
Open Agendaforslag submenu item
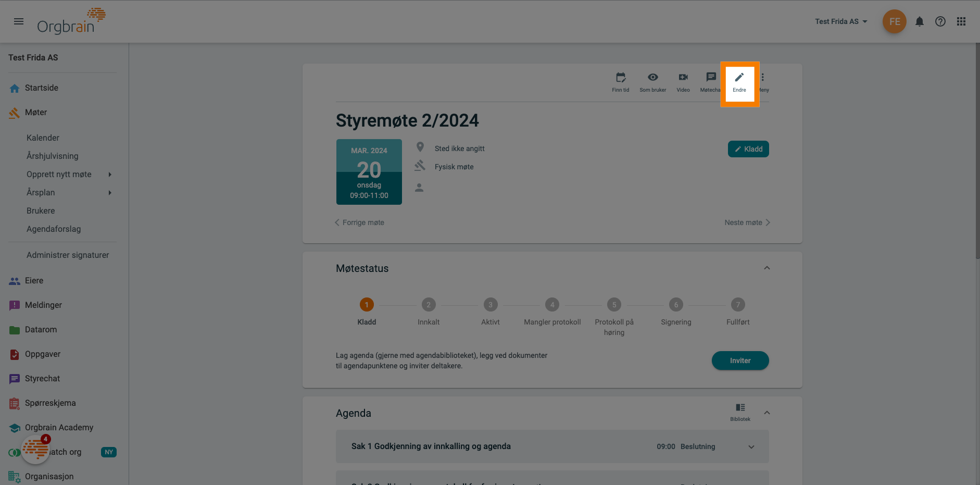coord(54,229)
